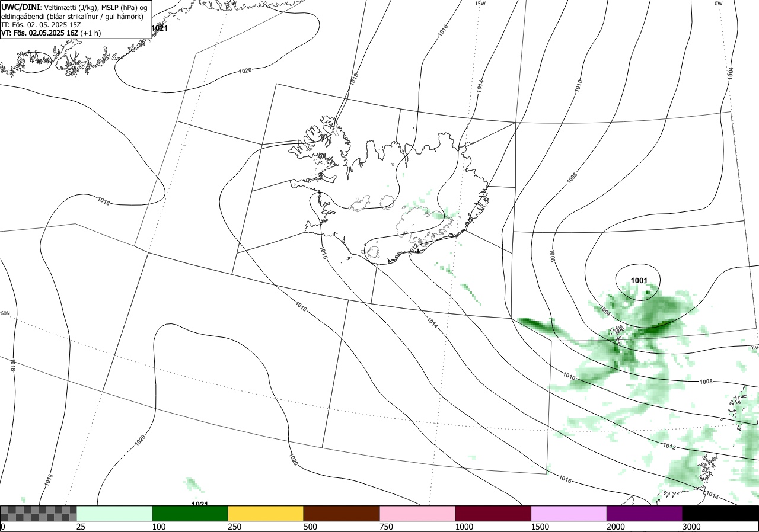Click the "30W" longitude label
This screenshot has width=759, height=532.
[x=231, y=3]
